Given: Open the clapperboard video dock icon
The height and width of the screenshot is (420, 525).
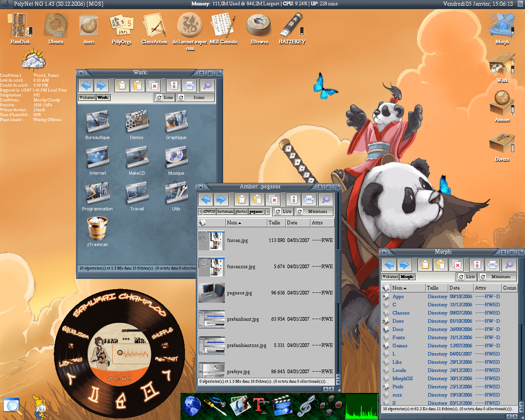Looking at the screenshot, I should (x=283, y=406).
